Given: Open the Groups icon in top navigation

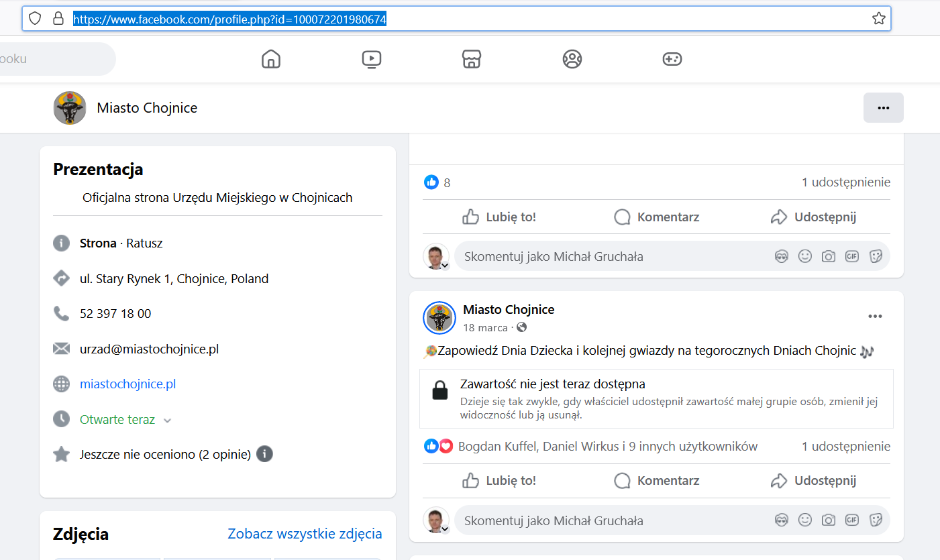Looking at the screenshot, I should click(572, 59).
